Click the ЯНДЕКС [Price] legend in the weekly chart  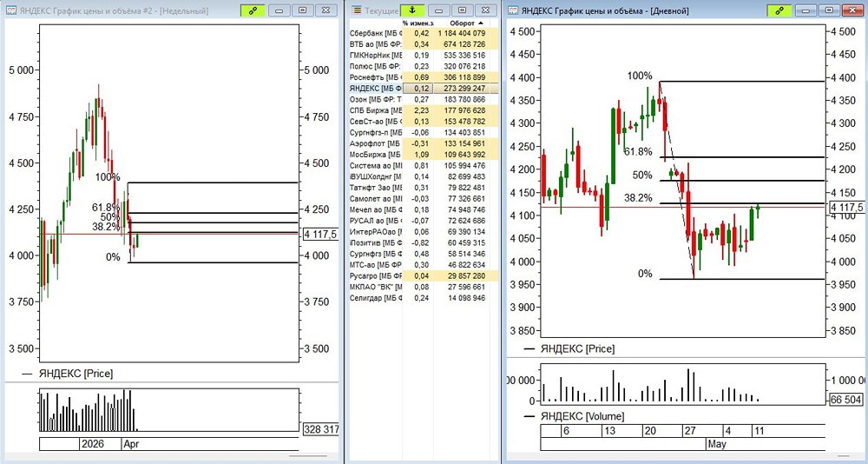76,374
